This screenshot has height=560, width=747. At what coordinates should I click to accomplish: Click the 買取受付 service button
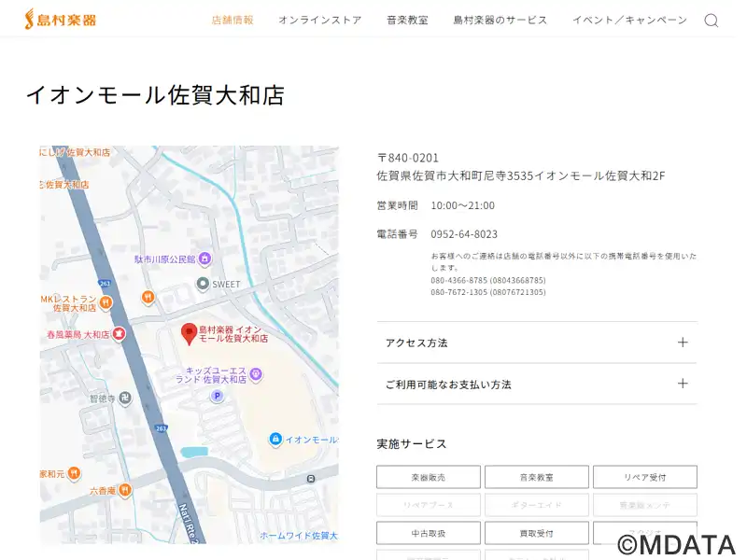point(536,533)
